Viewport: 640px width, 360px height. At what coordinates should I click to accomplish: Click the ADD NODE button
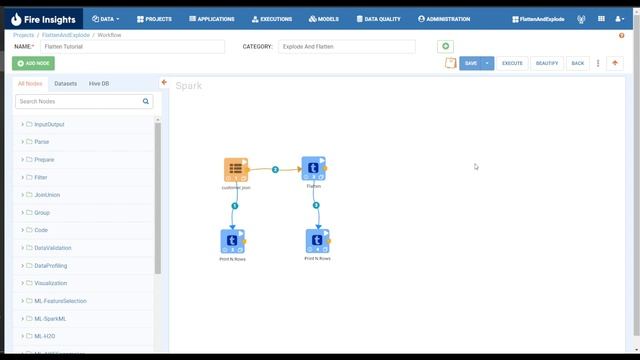(33, 63)
